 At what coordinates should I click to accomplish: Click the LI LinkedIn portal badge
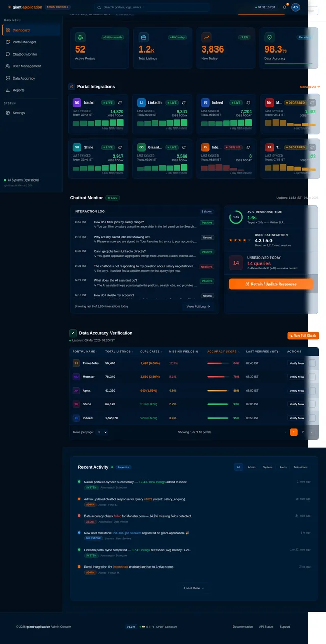141,102
